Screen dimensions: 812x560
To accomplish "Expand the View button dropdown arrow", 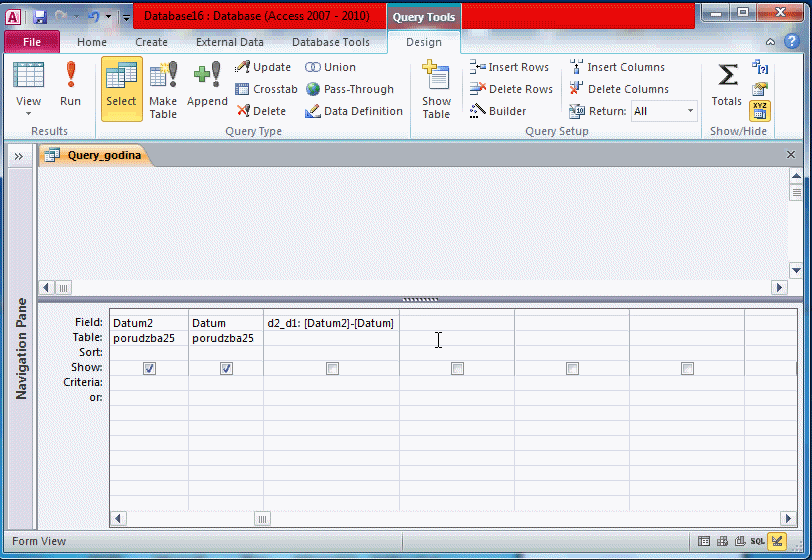I will point(28,114).
